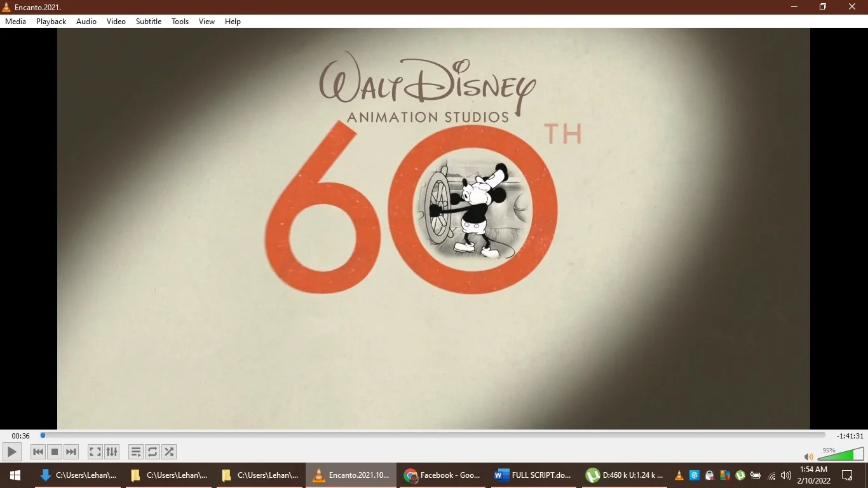The width and height of the screenshot is (868, 488).
Task: Open the Playback menu
Action: (x=51, y=22)
